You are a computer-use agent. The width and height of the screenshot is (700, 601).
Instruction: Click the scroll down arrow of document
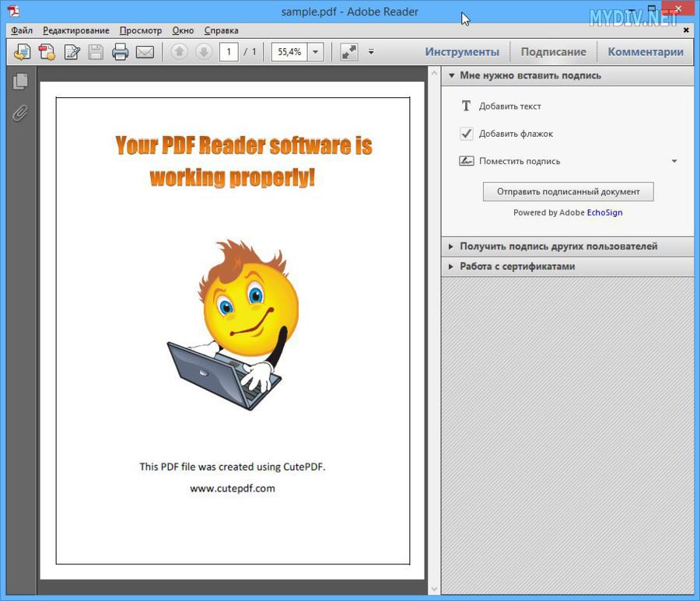[434, 589]
